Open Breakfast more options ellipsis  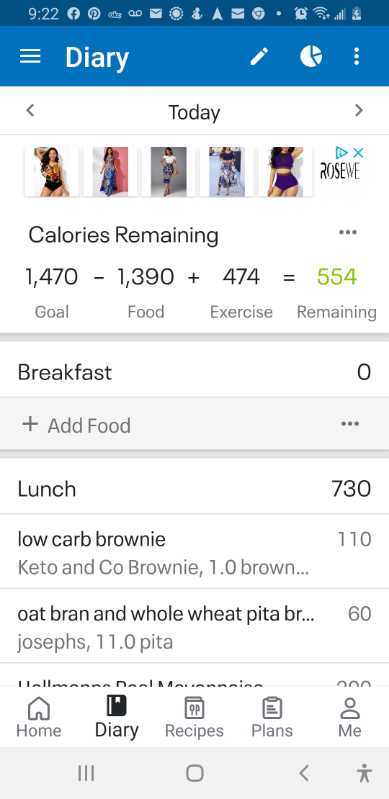click(350, 424)
